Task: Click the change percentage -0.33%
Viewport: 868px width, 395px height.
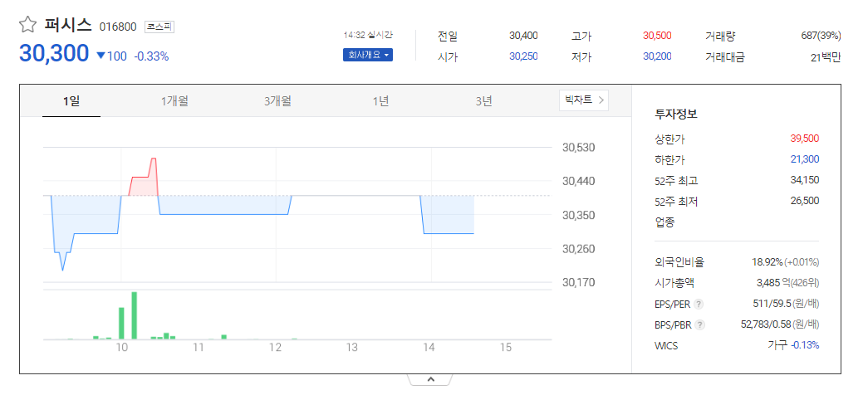Action: click(151, 56)
